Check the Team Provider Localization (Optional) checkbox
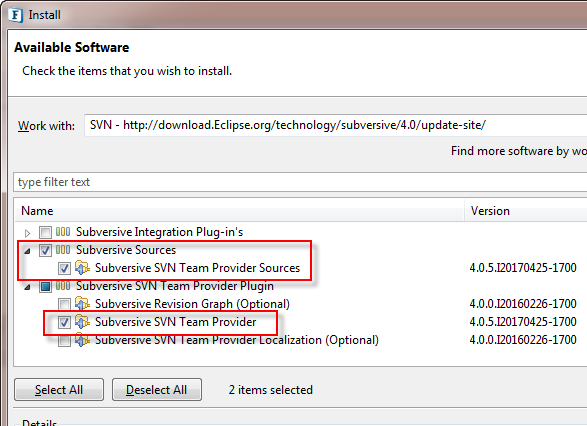Viewport: 587px width, 426px height. coord(64,340)
